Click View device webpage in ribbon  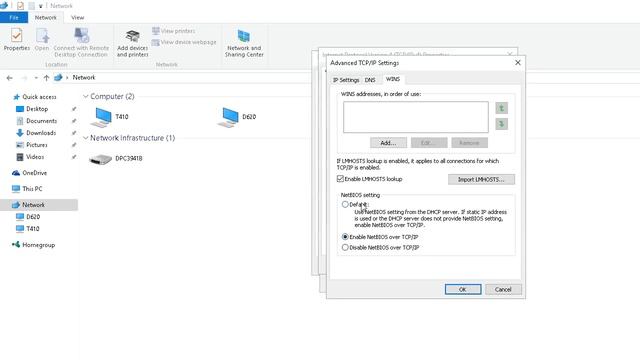tap(184, 42)
